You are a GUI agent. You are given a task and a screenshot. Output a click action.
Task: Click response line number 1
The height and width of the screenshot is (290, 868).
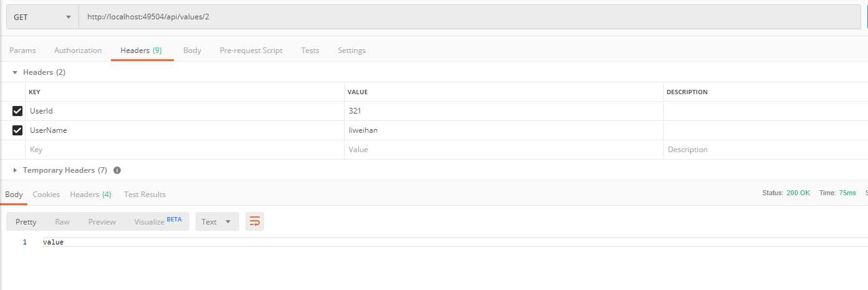(25, 242)
